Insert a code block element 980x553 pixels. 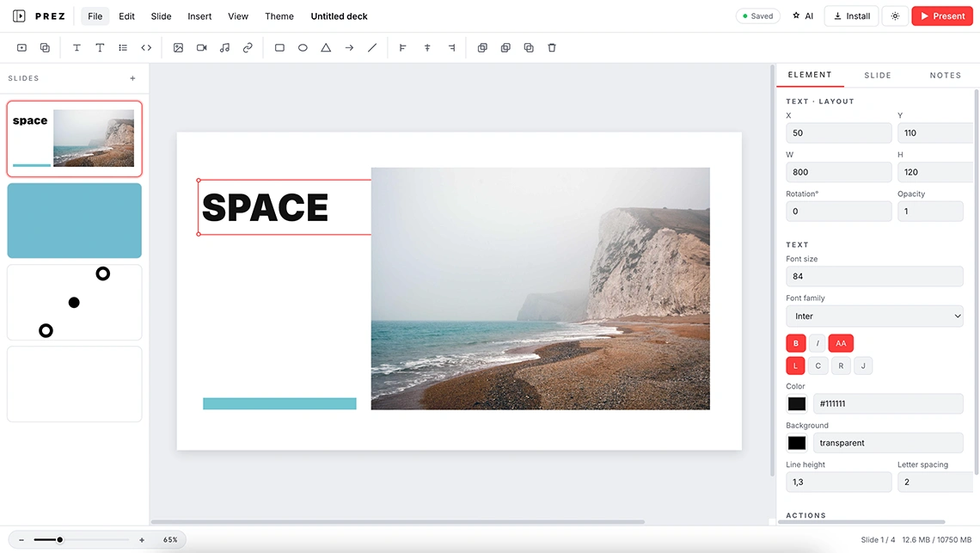[x=146, y=47]
